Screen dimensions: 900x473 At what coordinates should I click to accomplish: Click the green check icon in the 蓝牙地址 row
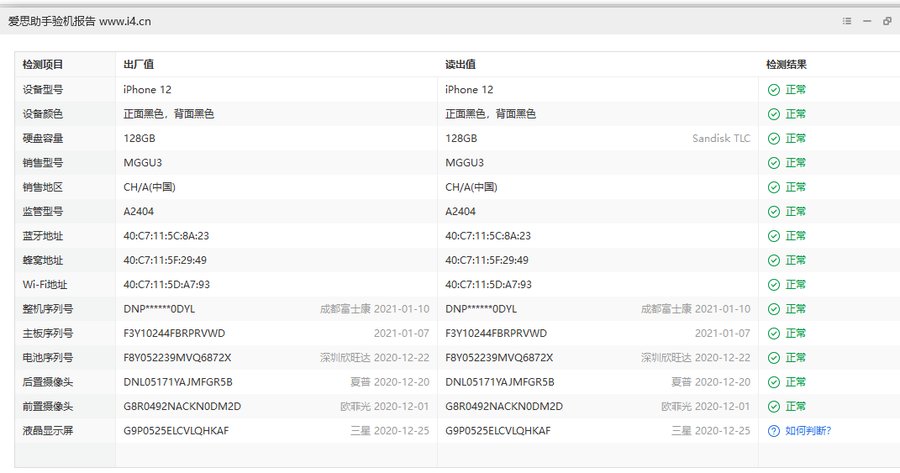[774, 236]
